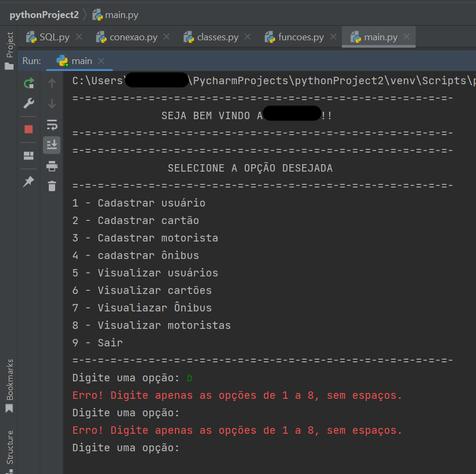The height and width of the screenshot is (474, 476).
Task: Close the SQL.py tab
Action: pyautogui.click(x=79, y=37)
